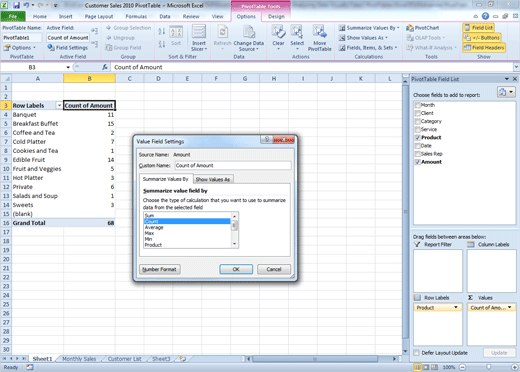Click the macro record icon in status bar
The image size is (520, 372).
click(30, 367)
